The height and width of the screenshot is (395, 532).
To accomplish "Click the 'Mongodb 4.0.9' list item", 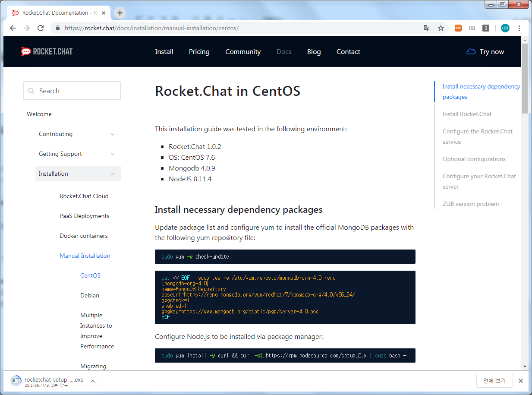I will coord(192,168).
